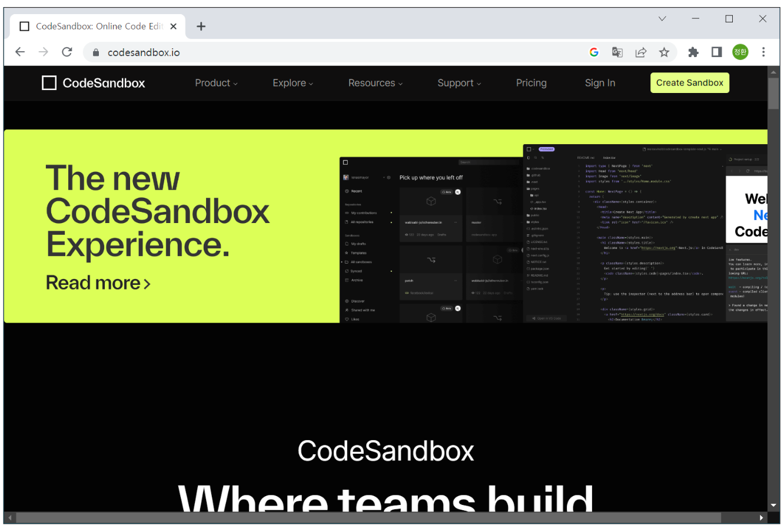This screenshot has width=784, height=532.
Task: Reload the codesandbox.io page
Action: coord(67,52)
